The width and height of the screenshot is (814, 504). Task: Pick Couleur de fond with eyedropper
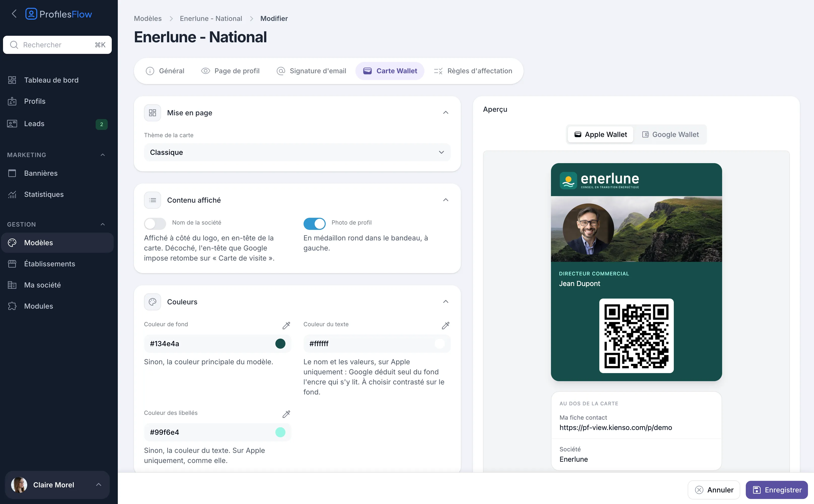tap(286, 325)
